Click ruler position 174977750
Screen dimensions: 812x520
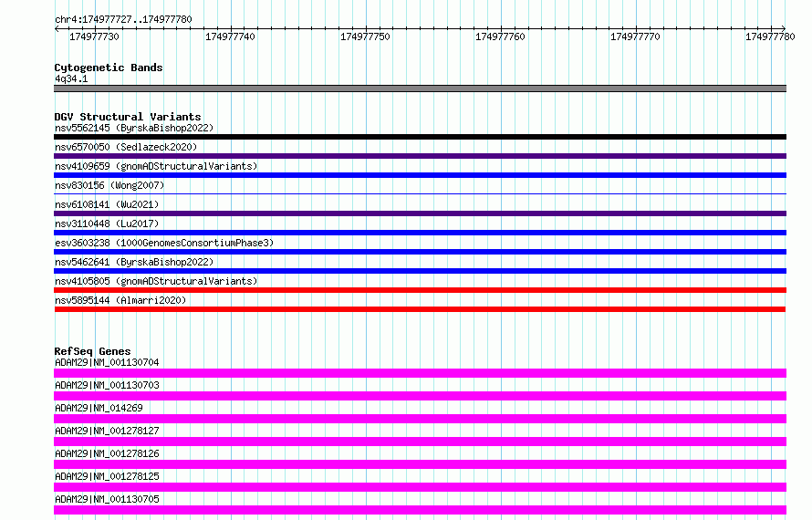pos(365,36)
